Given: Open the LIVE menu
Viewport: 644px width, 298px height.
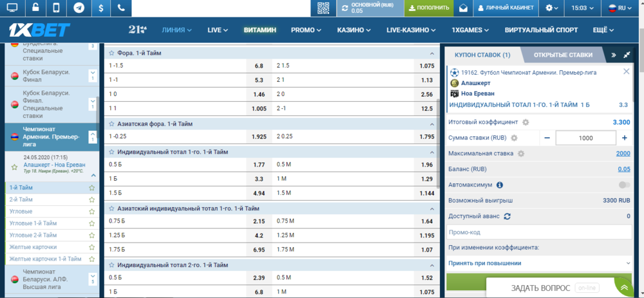Looking at the screenshot, I should click(x=218, y=30).
